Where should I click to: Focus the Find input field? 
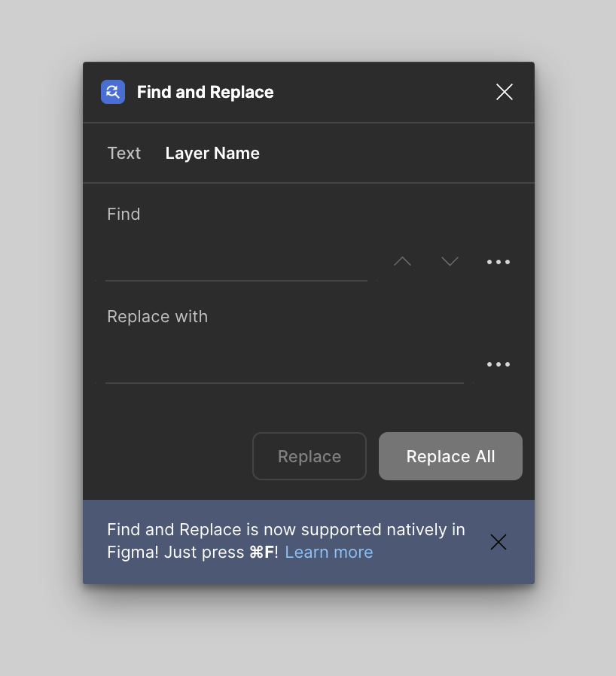click(236, 262)
